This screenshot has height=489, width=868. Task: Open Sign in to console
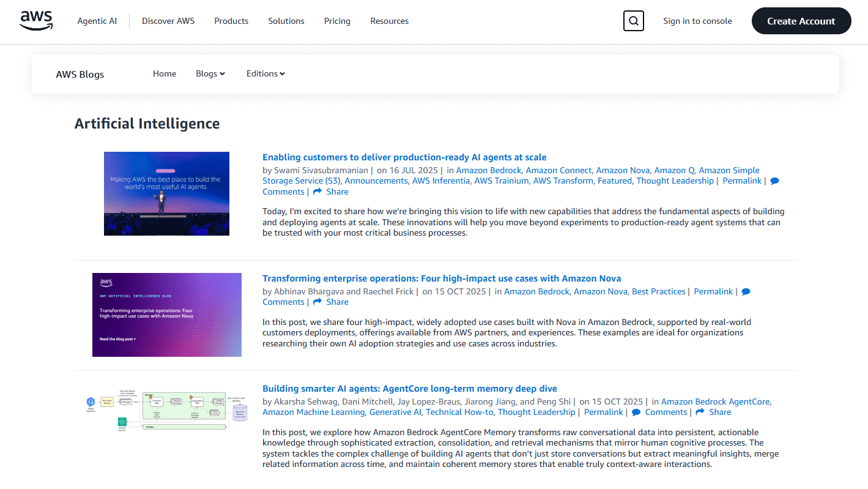click(697, 21)
